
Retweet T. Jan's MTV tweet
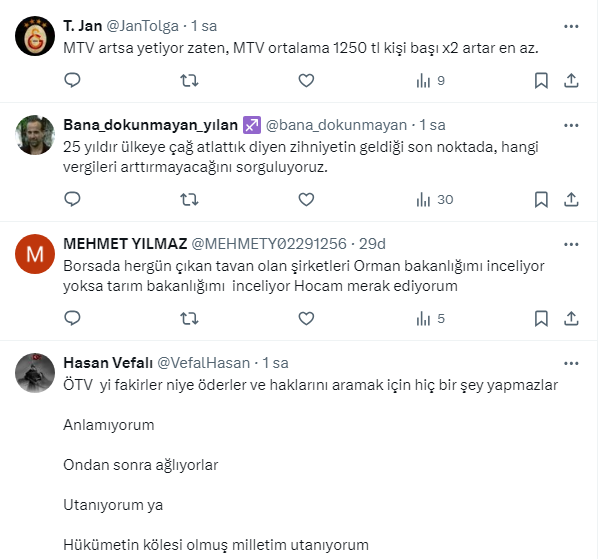[x=188, y=80]
